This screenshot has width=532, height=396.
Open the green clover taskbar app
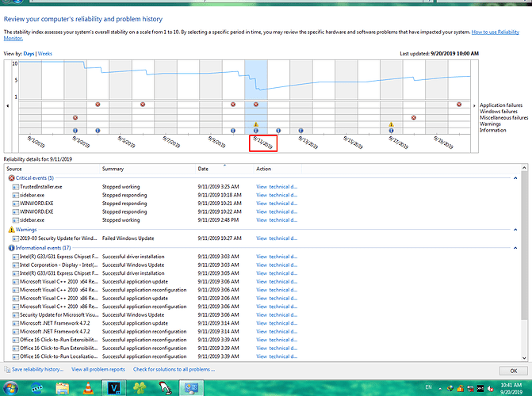(140, 388)
